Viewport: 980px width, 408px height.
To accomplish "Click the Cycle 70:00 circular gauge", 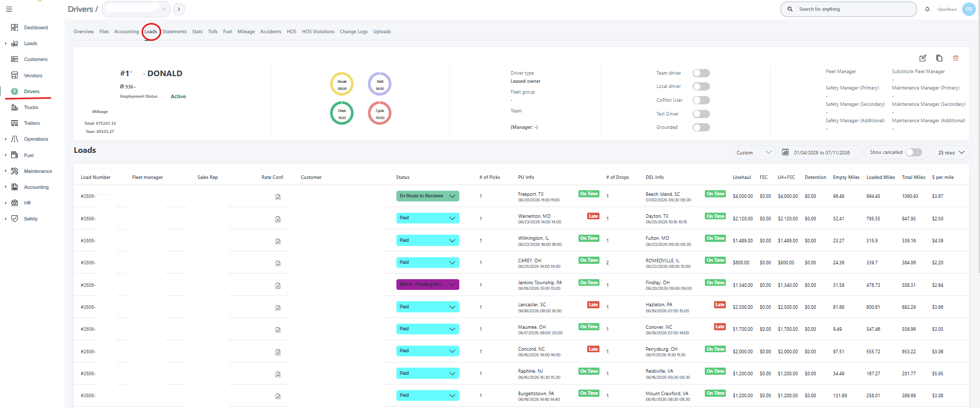I will pyautogui.click(x=380, y=113).
